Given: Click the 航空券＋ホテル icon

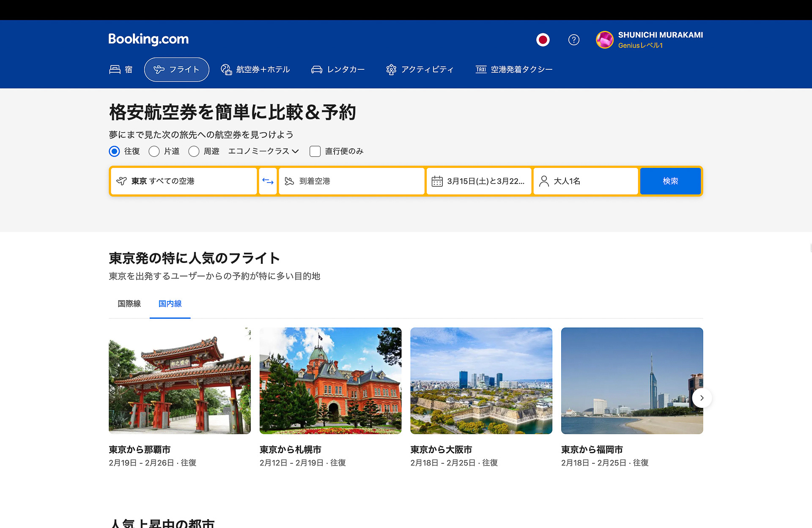Looking at the screenshot, I should 226,69.
